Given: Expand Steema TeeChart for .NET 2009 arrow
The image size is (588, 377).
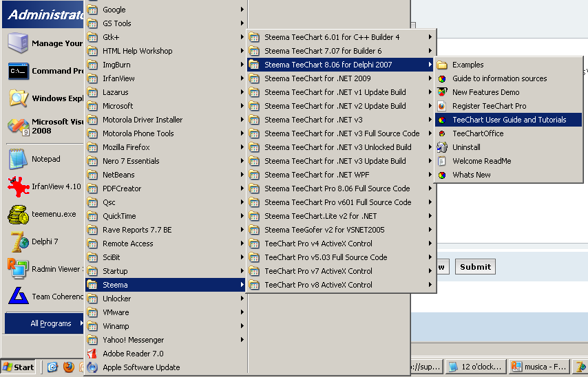Looking at the screenshot, I should [430, 78].
